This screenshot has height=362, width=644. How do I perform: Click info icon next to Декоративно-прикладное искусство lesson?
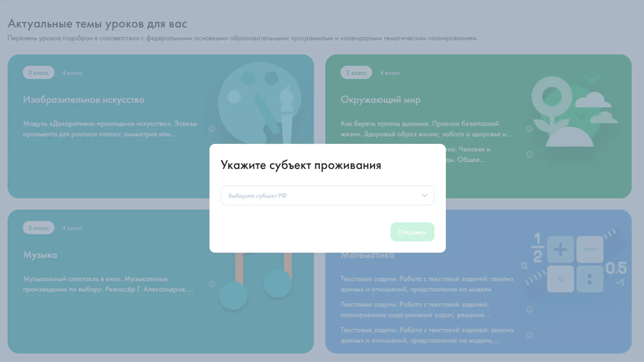point(212,129)
